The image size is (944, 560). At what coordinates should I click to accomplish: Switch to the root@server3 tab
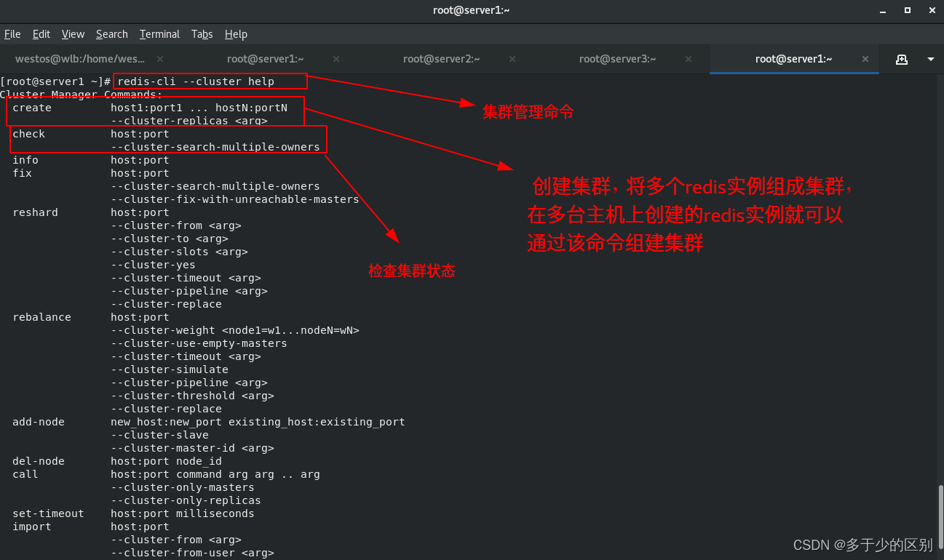tap(617, 59)
